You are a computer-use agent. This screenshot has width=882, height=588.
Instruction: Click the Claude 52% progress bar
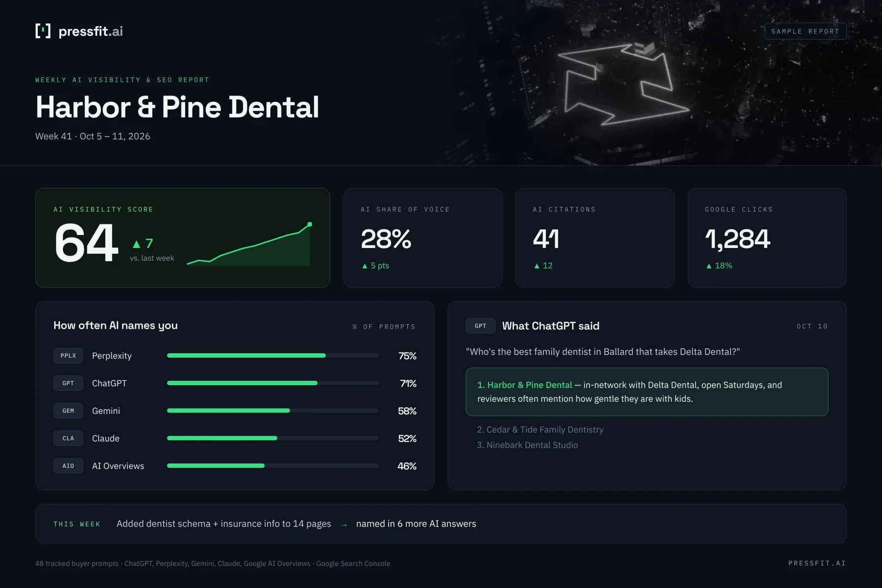pyautogui.click(x=272, y=438)
